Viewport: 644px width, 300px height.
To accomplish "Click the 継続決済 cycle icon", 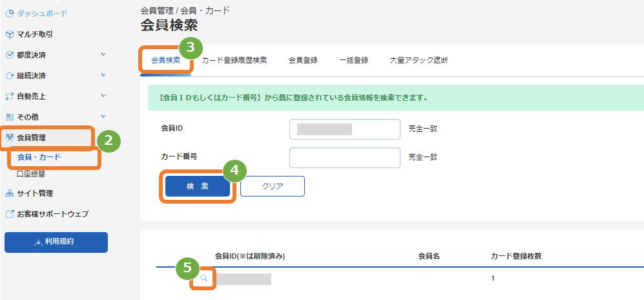I will [x=10, y=76].
